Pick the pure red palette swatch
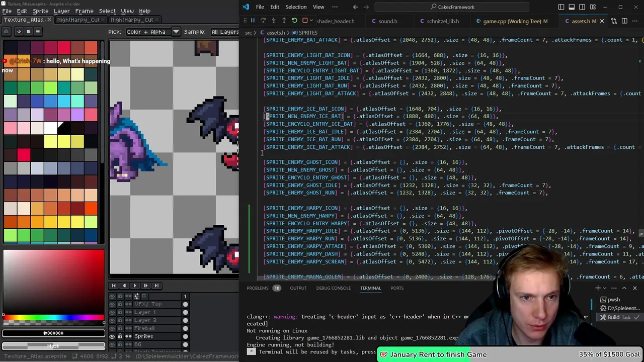644x362 pixels. (x=24, y=155)
